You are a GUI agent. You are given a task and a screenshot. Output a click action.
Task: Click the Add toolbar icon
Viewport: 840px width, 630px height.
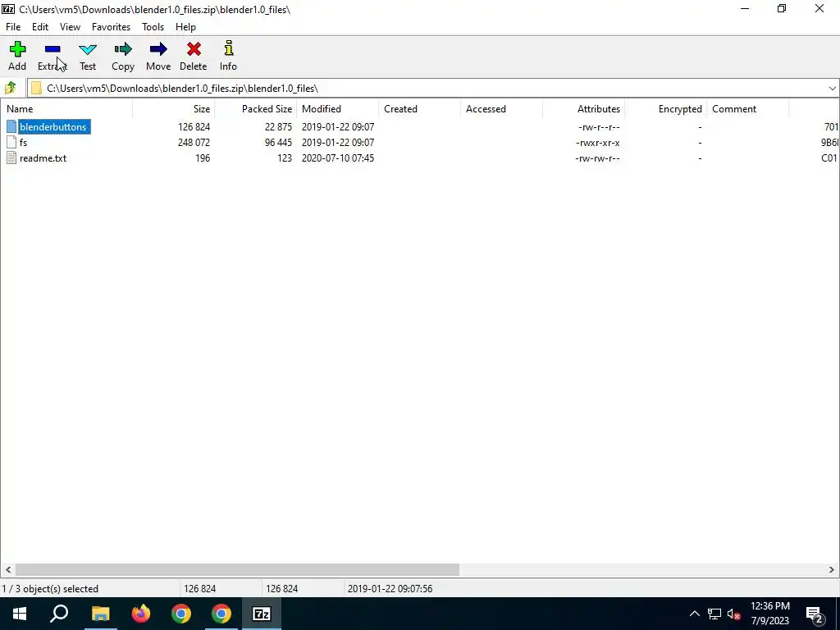click(x=17, y=49)
